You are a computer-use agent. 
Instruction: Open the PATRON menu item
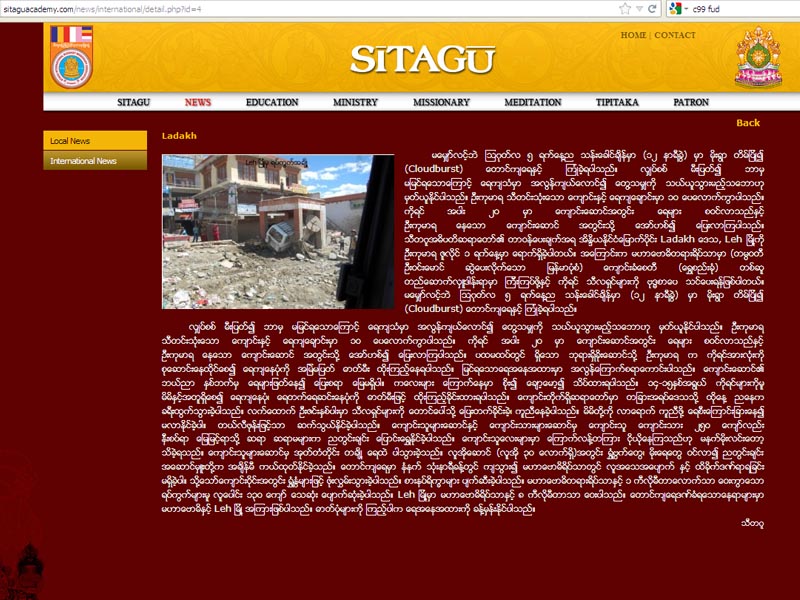coord(691,102)
